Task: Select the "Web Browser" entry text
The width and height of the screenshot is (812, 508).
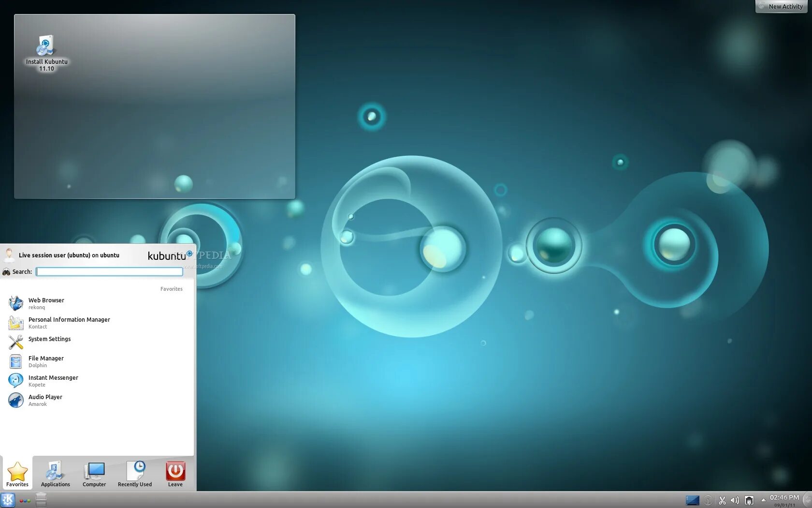Action: (x=46, y=300)
